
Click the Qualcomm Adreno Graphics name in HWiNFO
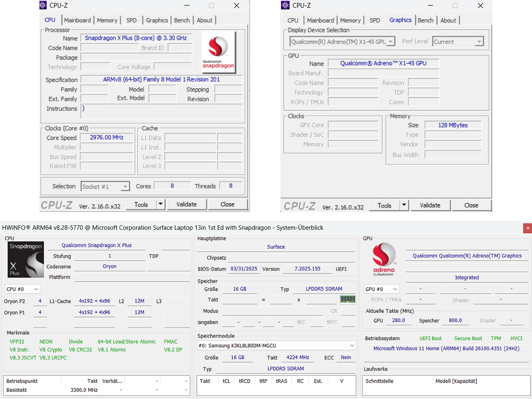tap(467, 256)
